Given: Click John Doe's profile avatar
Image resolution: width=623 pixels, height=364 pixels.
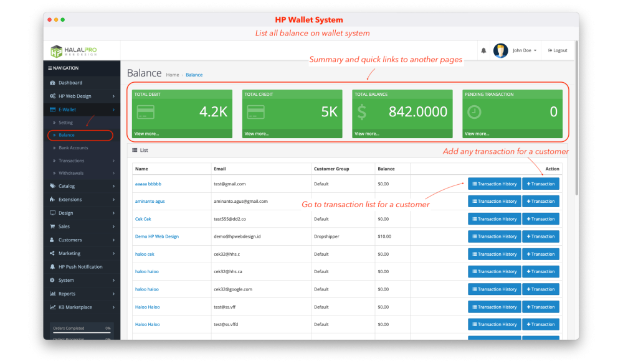Looking at the screenshot, I should [500, 50].
